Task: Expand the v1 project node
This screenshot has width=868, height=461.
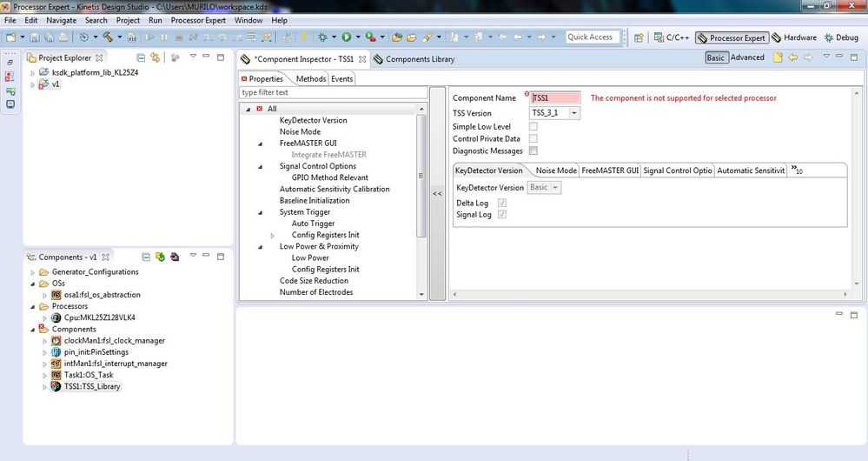Action: [33, 84]
